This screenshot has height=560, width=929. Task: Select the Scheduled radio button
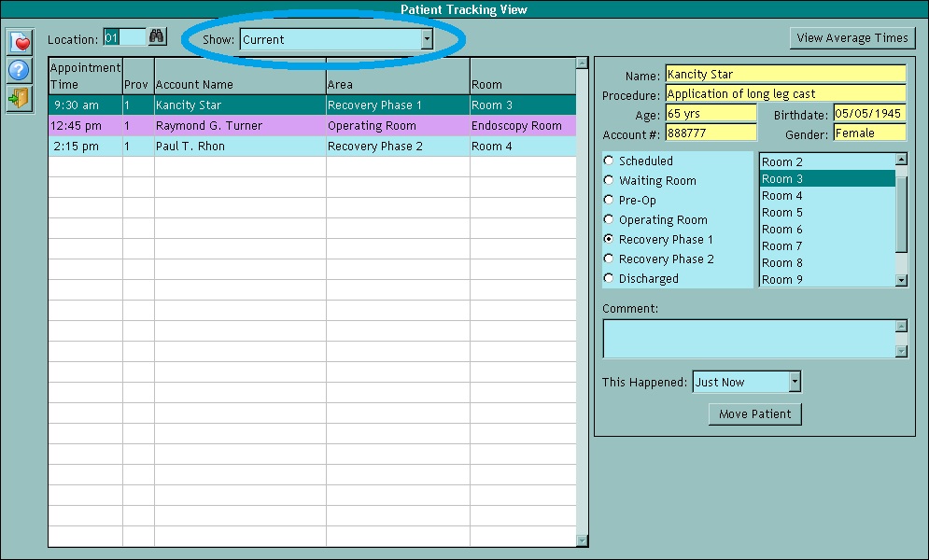click(x=609, y=161)
